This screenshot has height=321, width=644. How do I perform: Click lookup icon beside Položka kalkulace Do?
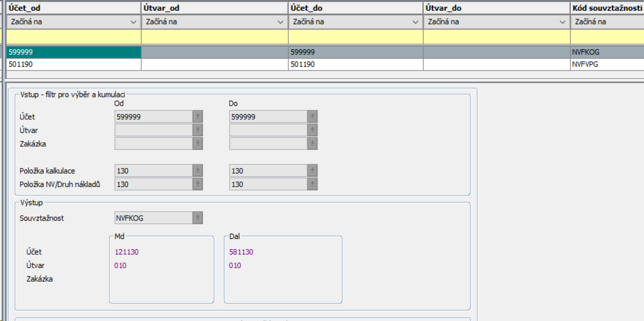(x=313, y=171)
